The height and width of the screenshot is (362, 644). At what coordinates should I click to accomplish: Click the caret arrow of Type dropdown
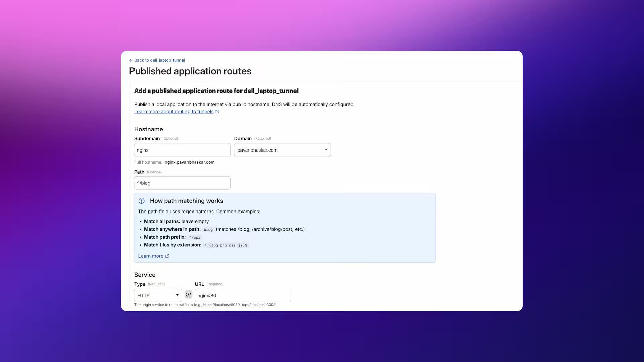pos(177,295)
